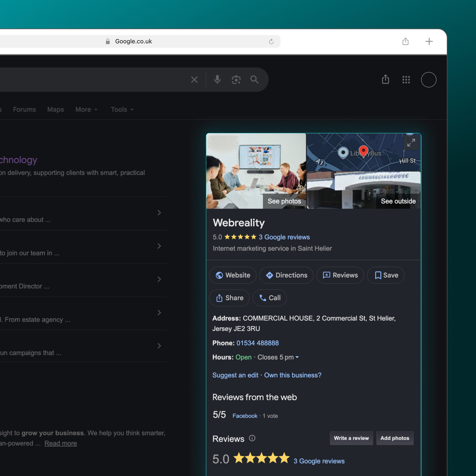The image size is (476, 476).
Task: Reload the page with the refresh icon
Action: [x=271, y=41]
